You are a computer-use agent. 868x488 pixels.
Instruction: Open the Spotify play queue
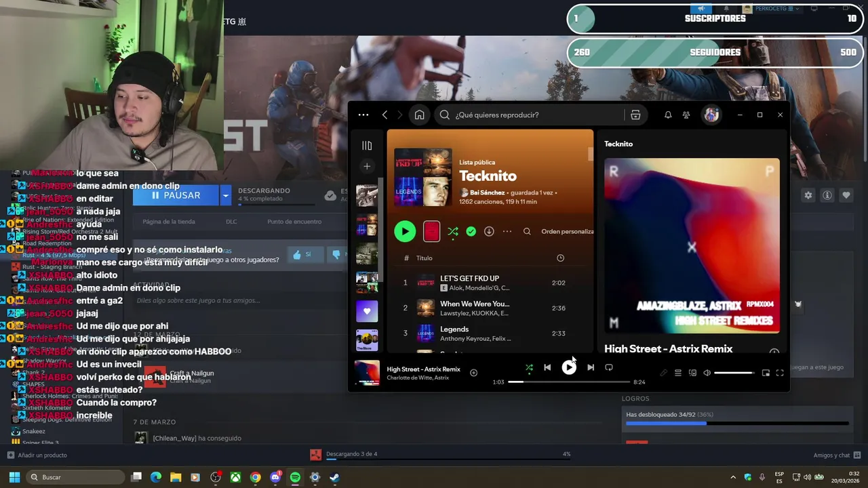tap(677, 373)
